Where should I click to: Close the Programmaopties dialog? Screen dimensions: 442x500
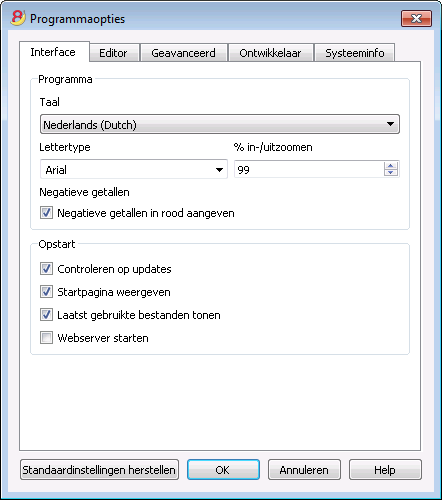click(x=416, y=18)
